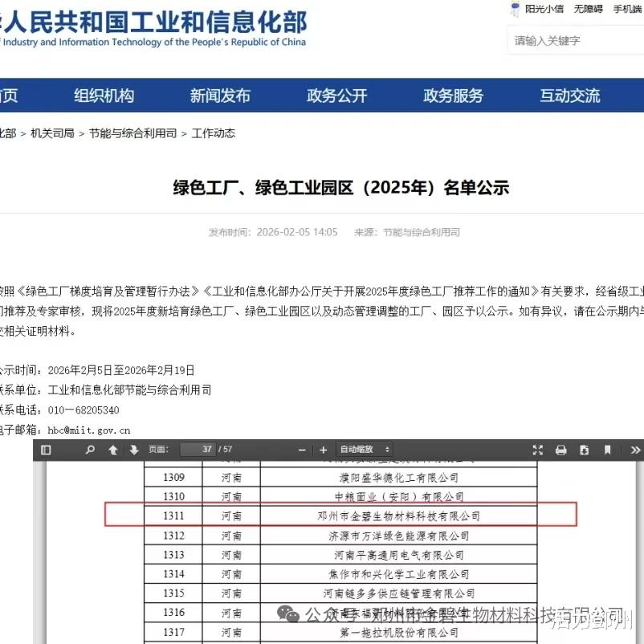Click company 河南平高通用电气有限公司

click(x=399, y=556)
